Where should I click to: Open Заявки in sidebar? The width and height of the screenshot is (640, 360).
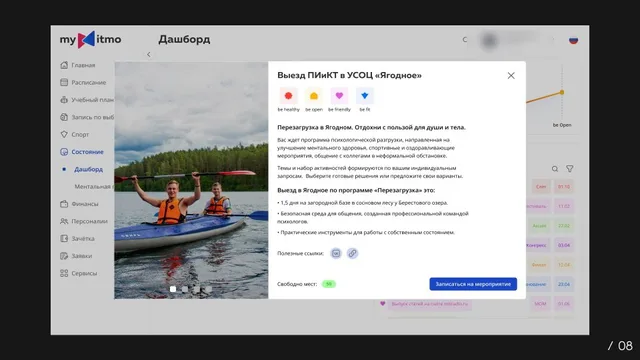click(x=82, y=256)
